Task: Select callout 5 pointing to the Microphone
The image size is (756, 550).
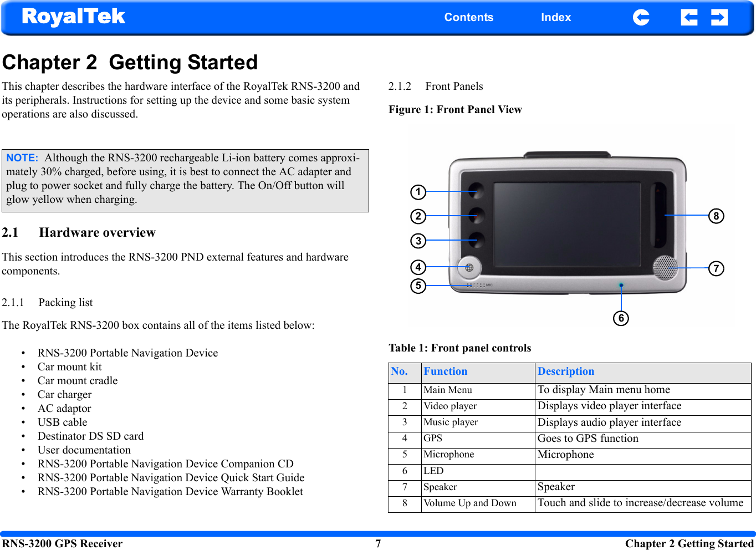Action: point(418,286)
